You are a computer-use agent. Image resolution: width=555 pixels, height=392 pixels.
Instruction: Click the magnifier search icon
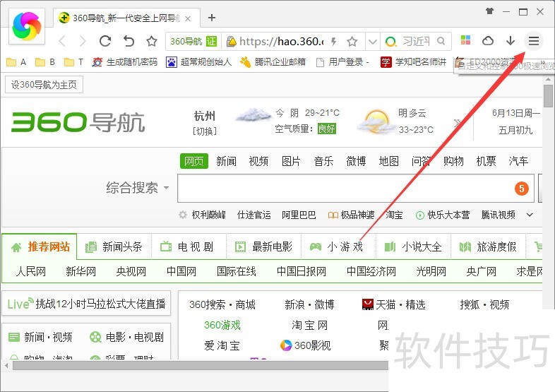(441, 41)
